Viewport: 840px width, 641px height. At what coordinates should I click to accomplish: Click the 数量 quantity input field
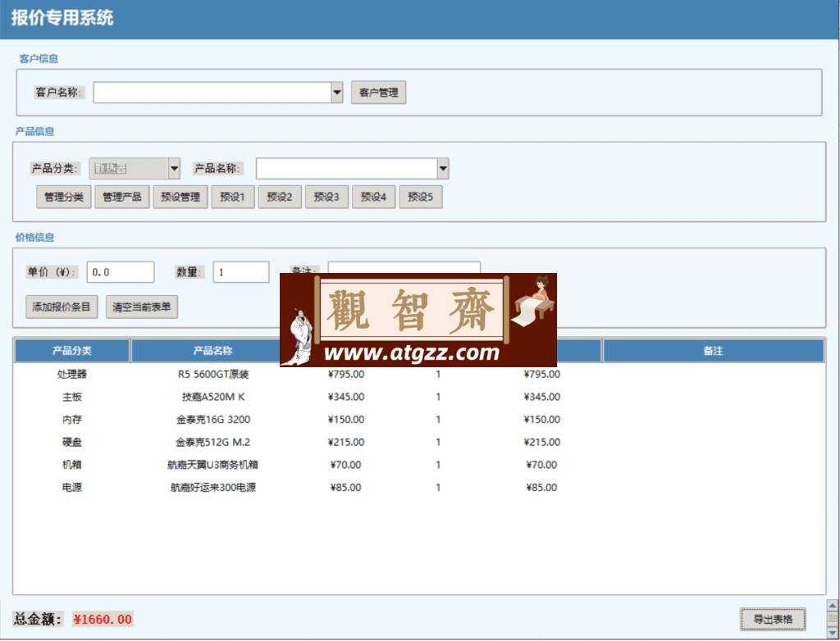click(x=241, y=272)
